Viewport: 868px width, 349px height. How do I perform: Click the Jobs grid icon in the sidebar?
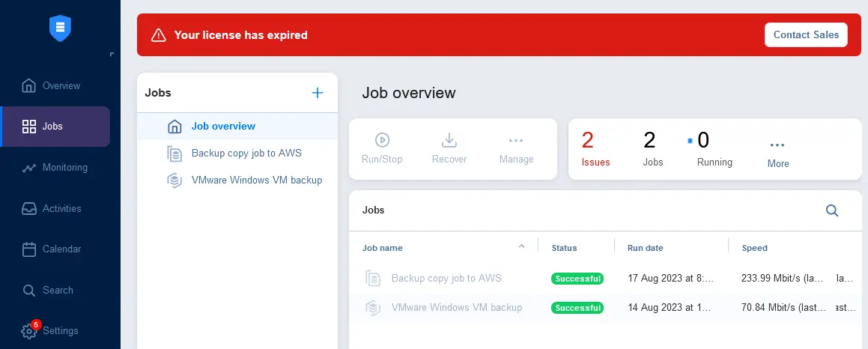[x=28, y=127]
